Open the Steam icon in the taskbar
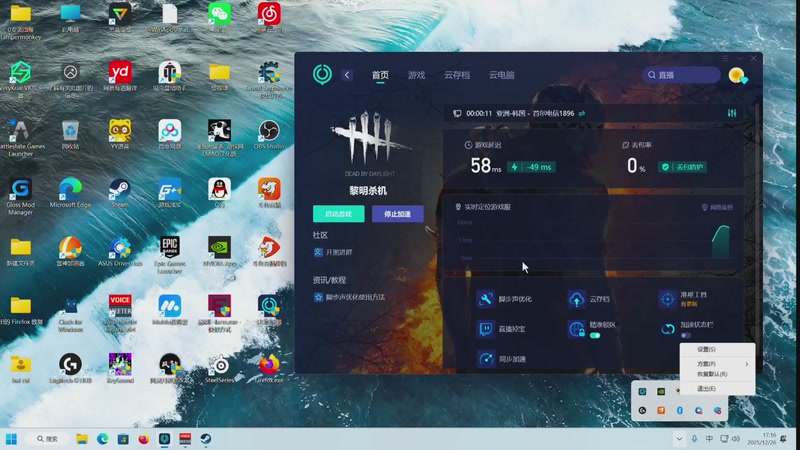800x450 pixels. (x=206, y=439)
